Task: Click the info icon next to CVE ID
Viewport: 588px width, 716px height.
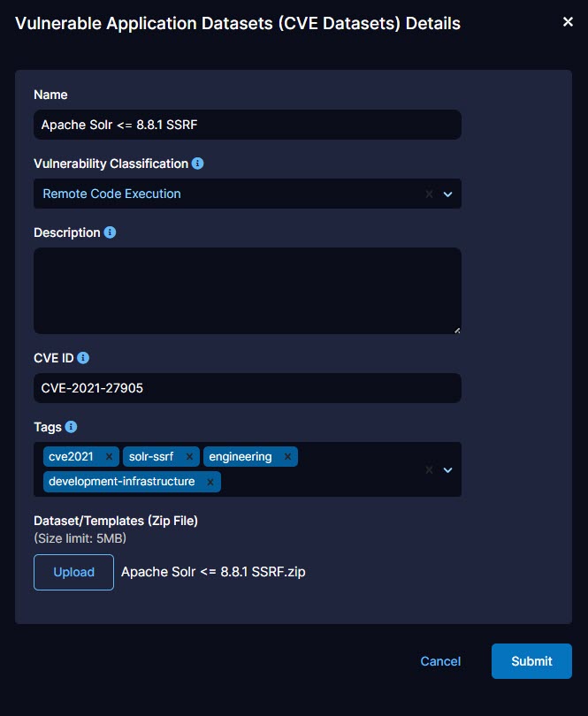Action: [x=83, y=358]
